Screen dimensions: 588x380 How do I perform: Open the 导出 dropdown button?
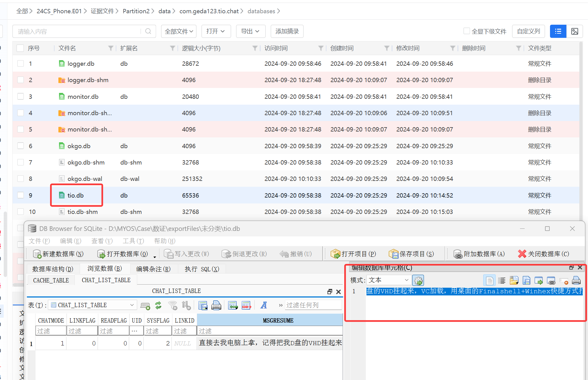coord(251,31)
